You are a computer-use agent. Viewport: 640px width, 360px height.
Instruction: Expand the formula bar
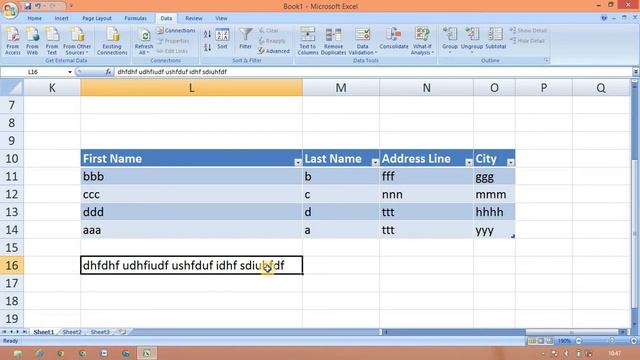click(x=636, y=72)
